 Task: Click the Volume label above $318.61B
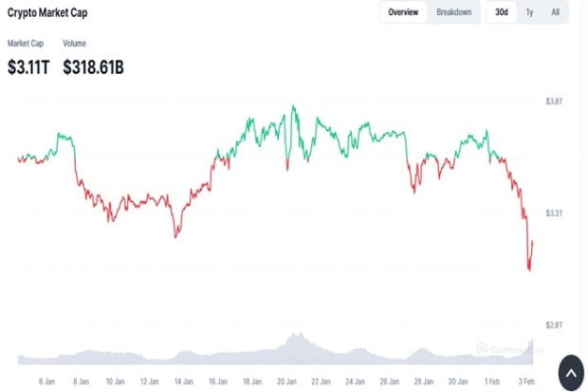[x=76, y=44]
